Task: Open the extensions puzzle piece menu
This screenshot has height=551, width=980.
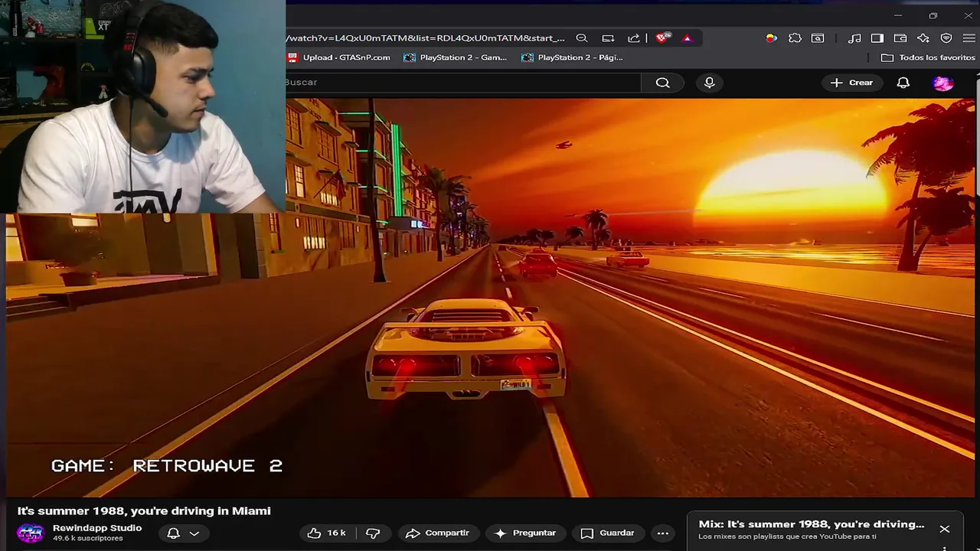Action: [795, 38]
